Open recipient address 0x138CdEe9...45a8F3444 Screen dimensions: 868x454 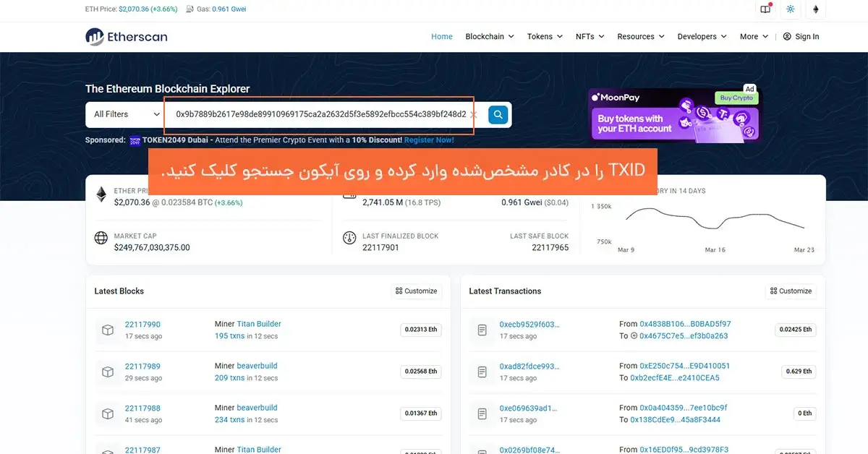pyautogui.click(x=675, y=420)
